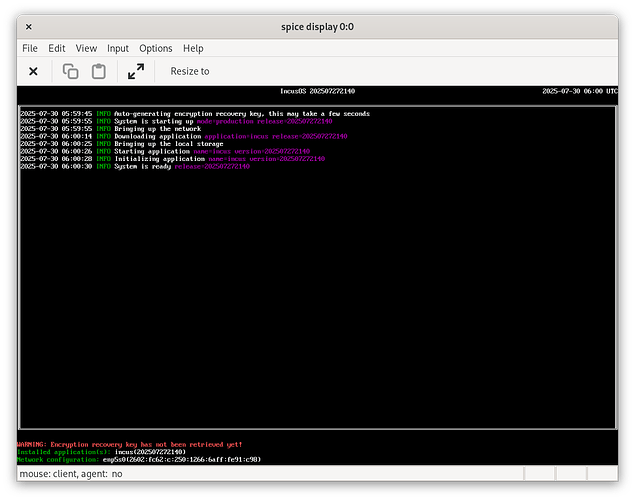The width and height of the screenshot is (635, 500).
Task: Click the IncusOS 202507272140 header text
Action: (x=318, y=91)
